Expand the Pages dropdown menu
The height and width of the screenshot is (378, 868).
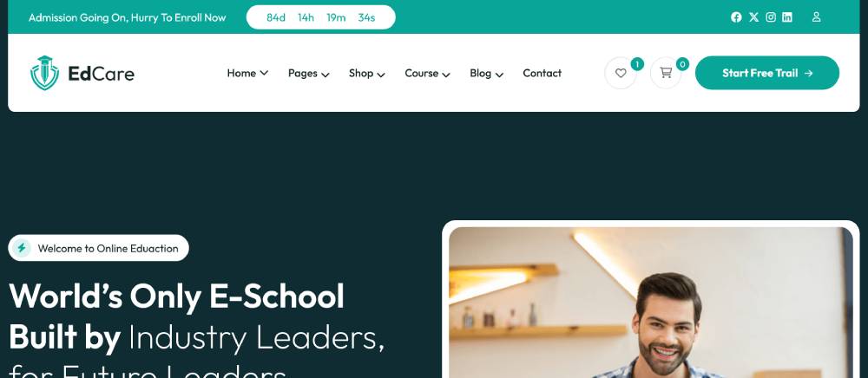pyautogui.click(x=308, y=73)
